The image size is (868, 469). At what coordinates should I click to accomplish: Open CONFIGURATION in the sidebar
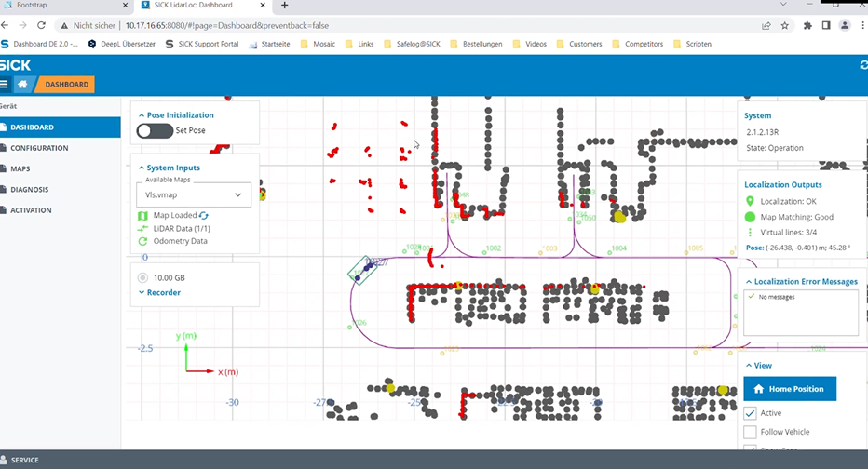pyautogui.click(x=61, y=148)
